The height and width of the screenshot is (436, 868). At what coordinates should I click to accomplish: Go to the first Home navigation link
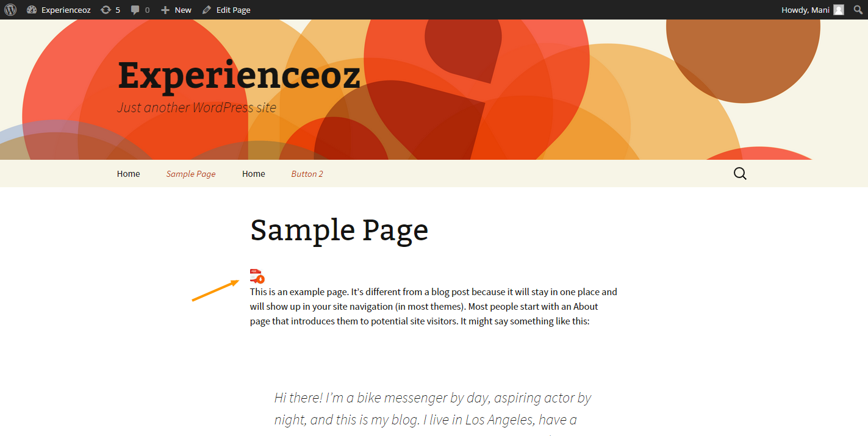pyautogui.click(x=128, y=174)
